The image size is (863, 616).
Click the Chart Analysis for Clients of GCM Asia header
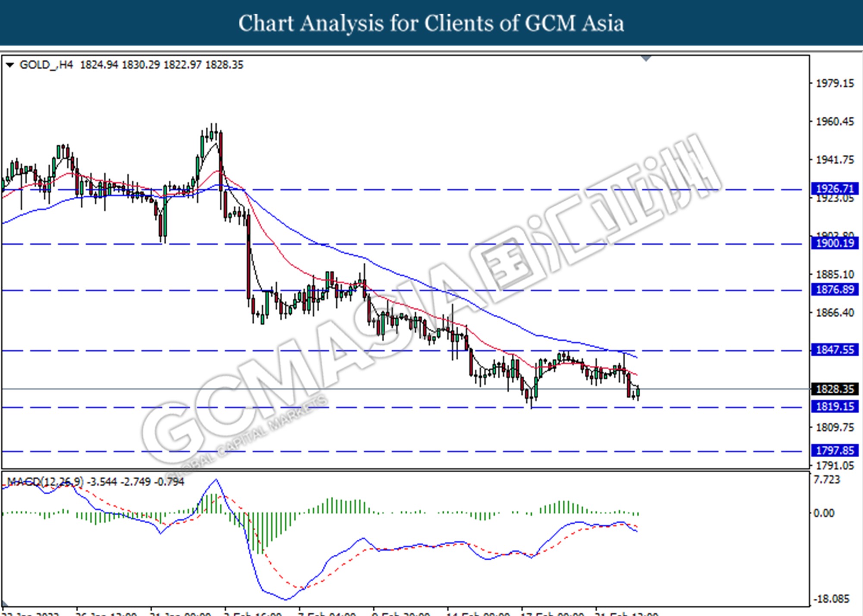pos(431,23)
